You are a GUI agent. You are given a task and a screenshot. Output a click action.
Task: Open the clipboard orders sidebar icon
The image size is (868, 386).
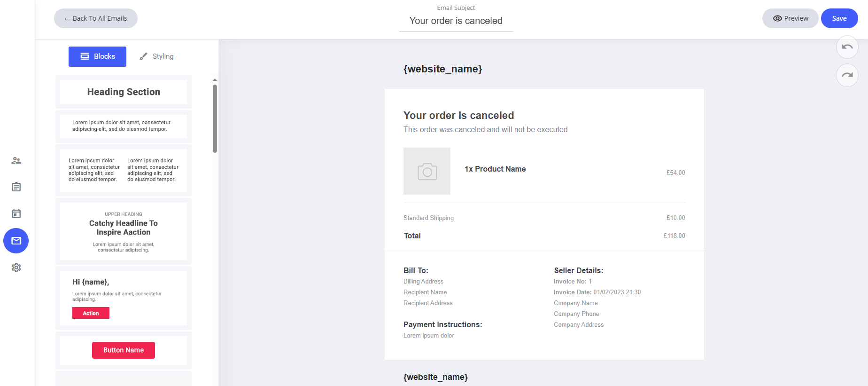point(16,187)
